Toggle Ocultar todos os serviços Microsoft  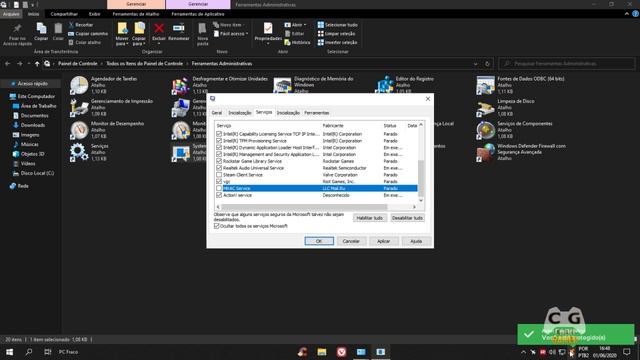pyautogui.click(x=217, y=226)
